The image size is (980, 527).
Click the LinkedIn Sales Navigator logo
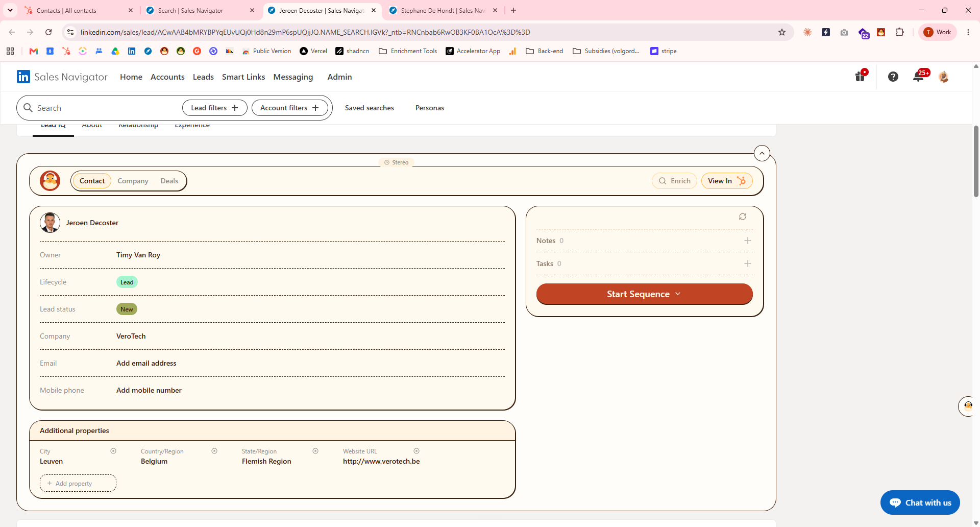62,77
